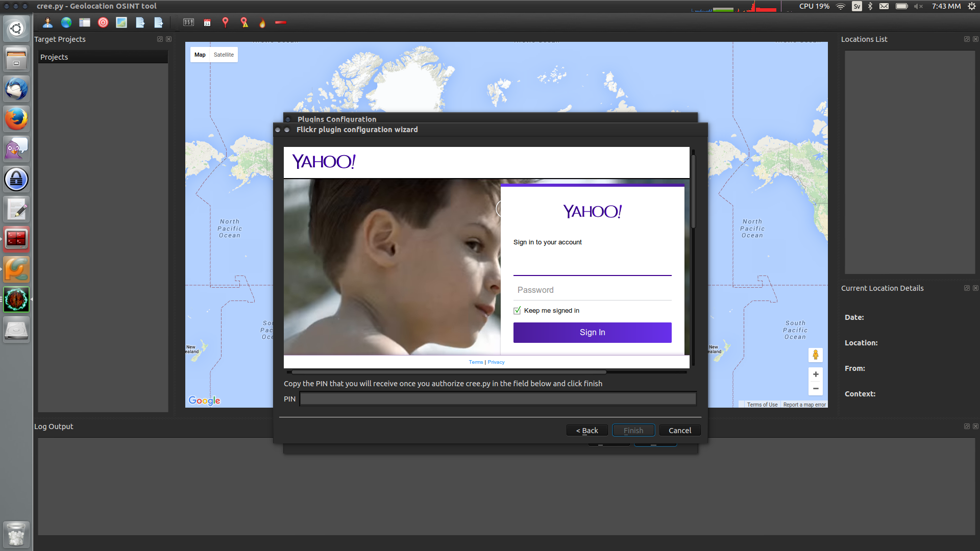The width and height of the screenshot is (980, 551).
Task: Open the Sv keyboard layout indicator
Action: coord(857,6)
